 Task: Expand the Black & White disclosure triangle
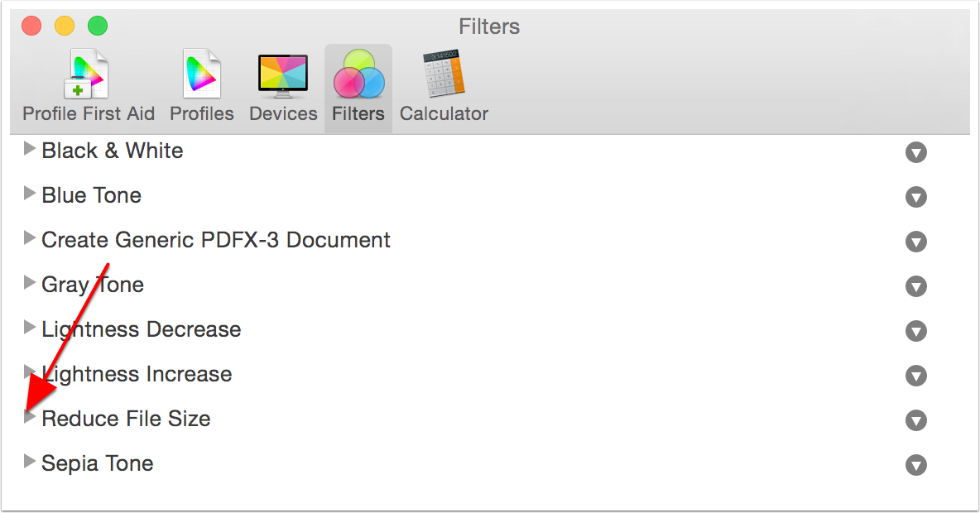point(30,150)
